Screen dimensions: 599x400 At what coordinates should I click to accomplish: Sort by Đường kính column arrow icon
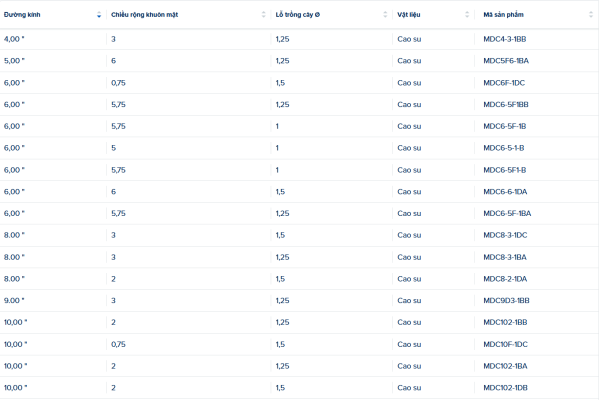click(99, 15)
